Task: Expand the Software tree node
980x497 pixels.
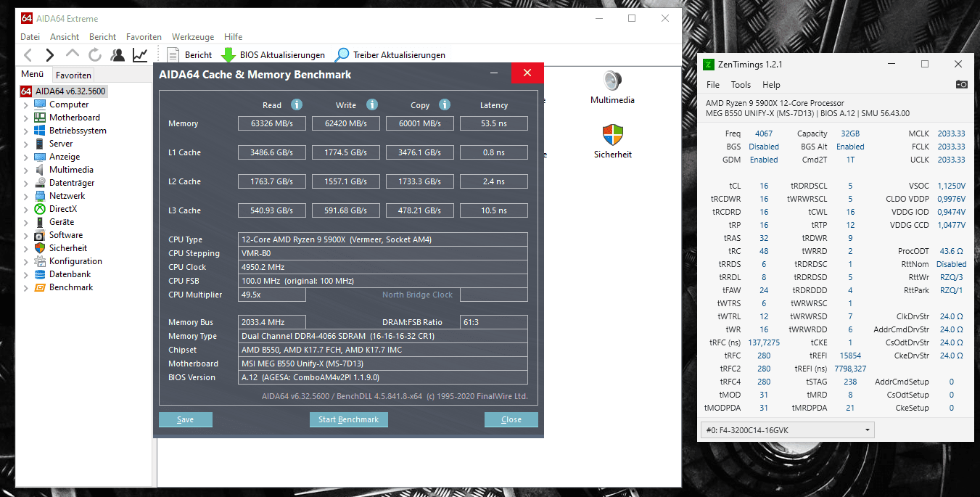Action: (26, 235)
